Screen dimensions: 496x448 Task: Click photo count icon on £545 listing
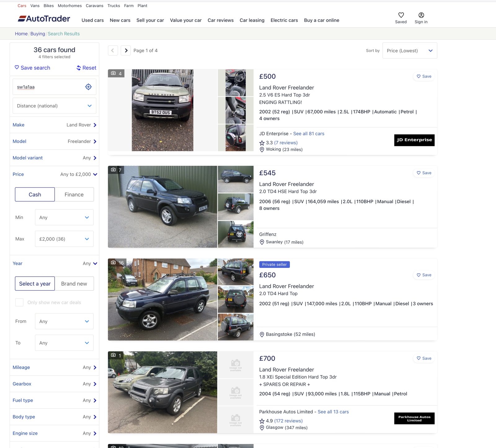click(113, 170)
